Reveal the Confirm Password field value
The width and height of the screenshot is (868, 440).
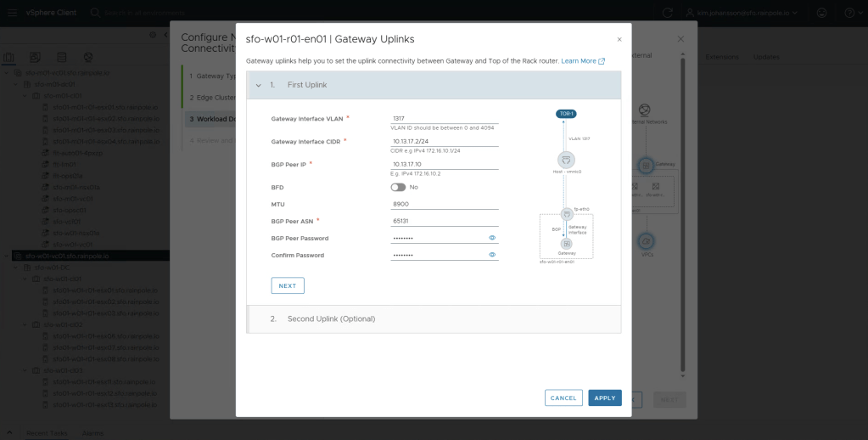point(492,255)
